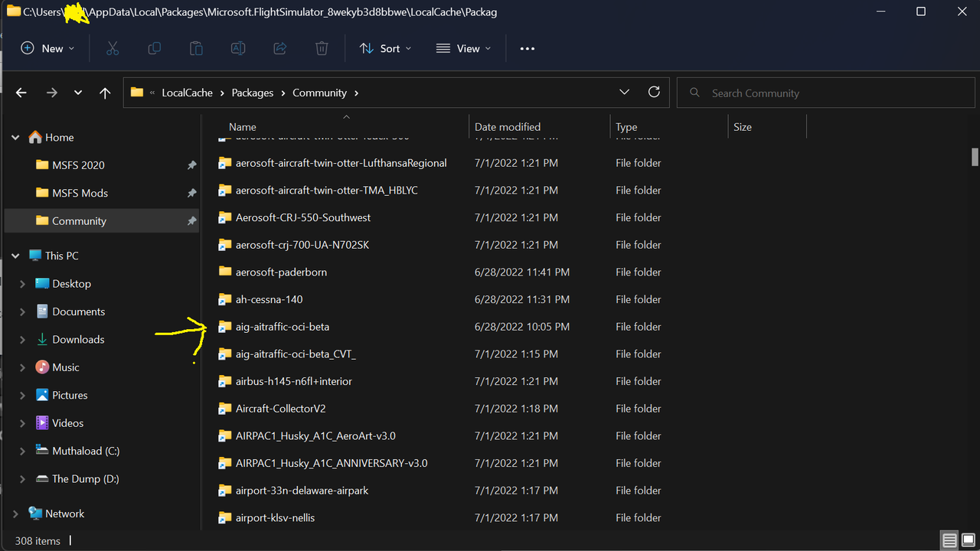The image size is (980, 551).
Task: Go forward with the right arrow
Action: [51, 93]
